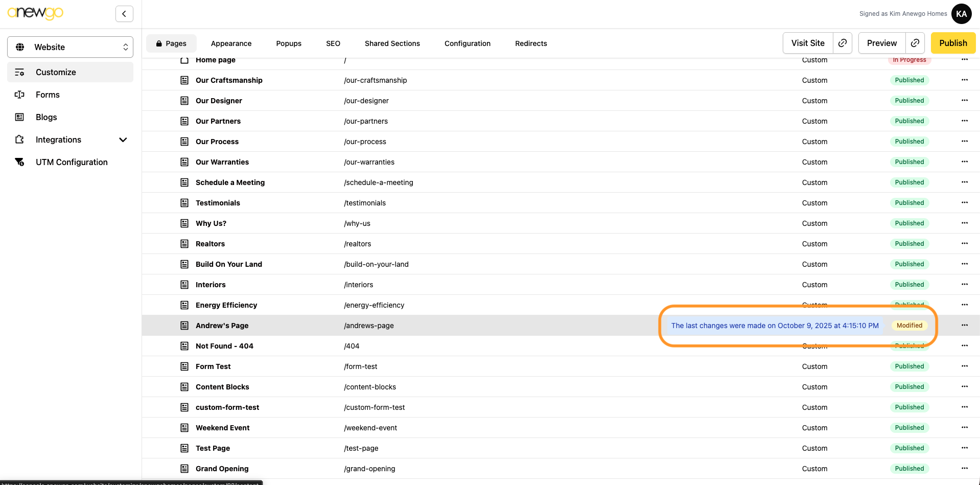Click the Modified status badge

tap(909, 326)
